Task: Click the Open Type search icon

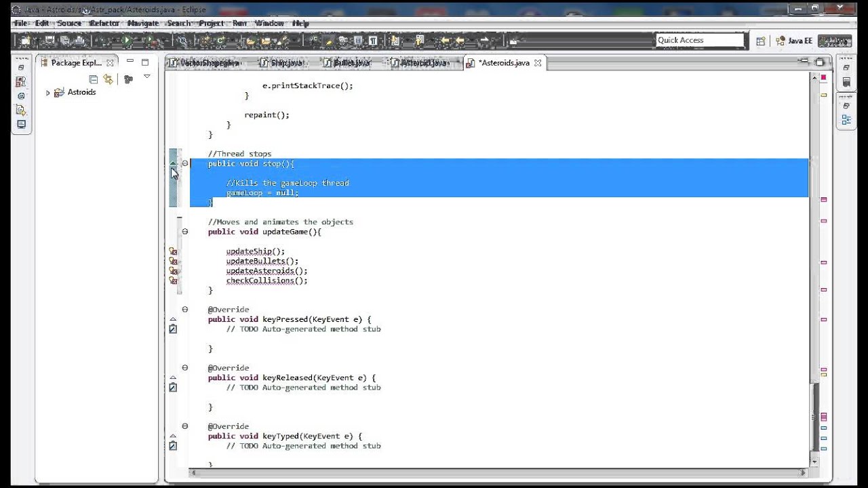Action: coord(182,41)
